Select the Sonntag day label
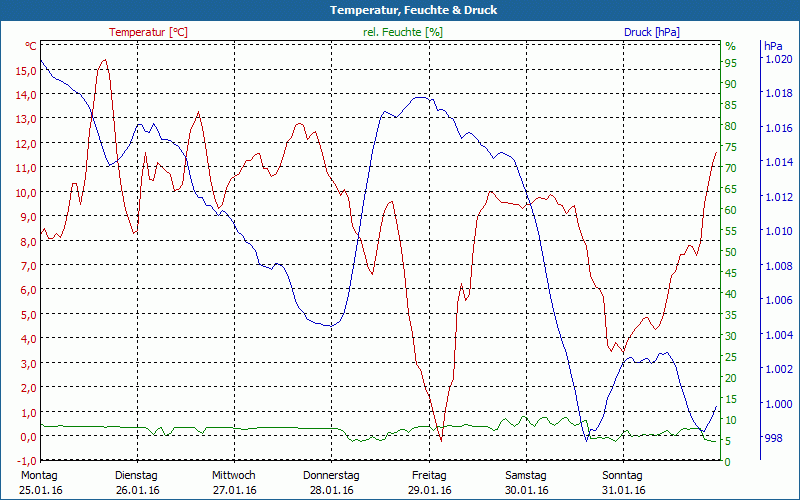 tap(624, 475)
